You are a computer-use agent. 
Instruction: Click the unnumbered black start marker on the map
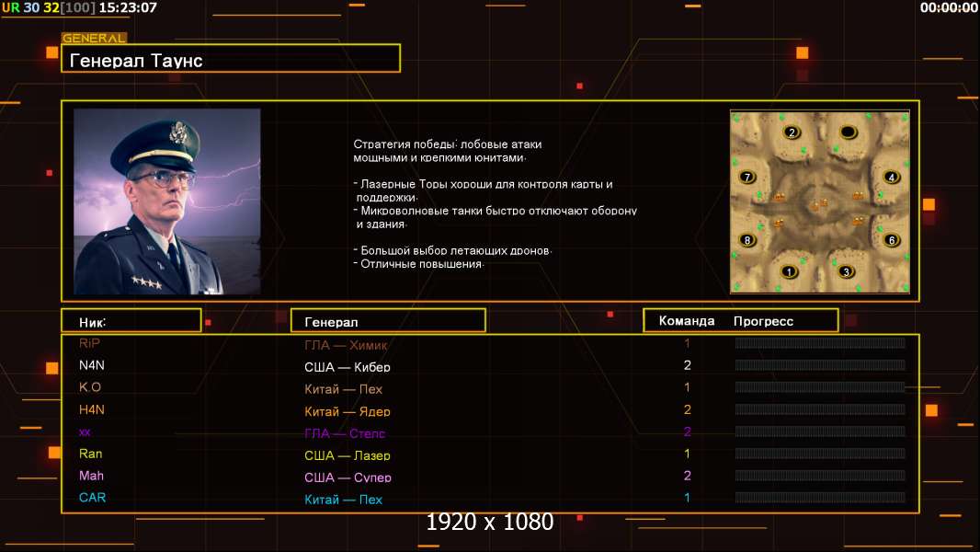pyautogui.click(x=848, y=132)
